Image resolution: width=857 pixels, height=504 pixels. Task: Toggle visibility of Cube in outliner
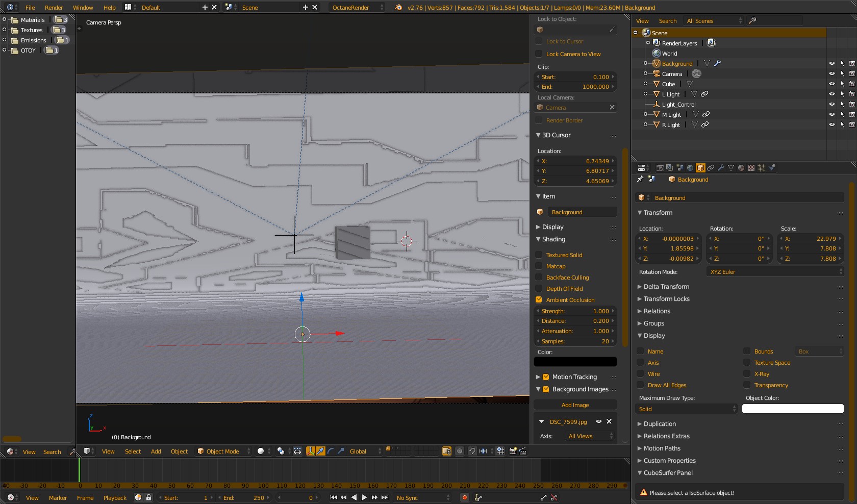pos(831,84)
